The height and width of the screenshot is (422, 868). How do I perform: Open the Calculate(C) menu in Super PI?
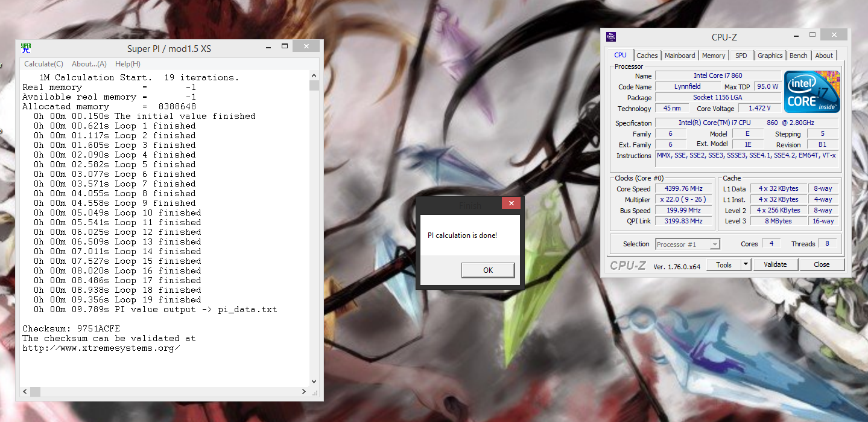coord(43,64)
